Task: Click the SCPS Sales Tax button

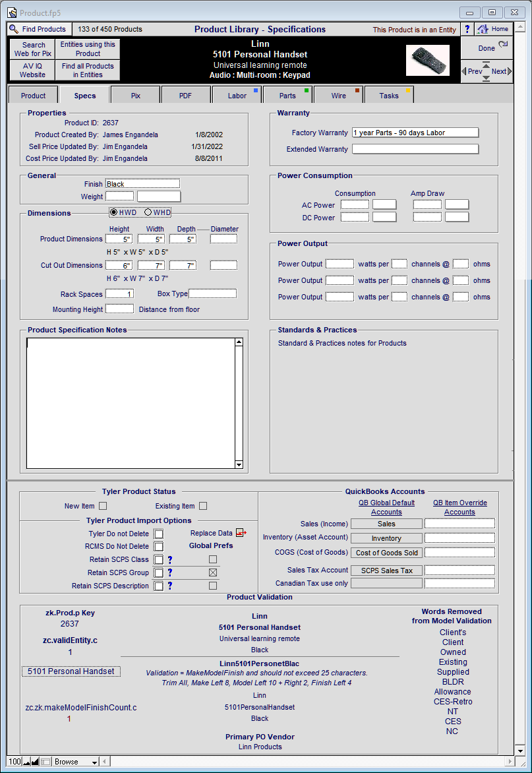Action: pos(386,571)
